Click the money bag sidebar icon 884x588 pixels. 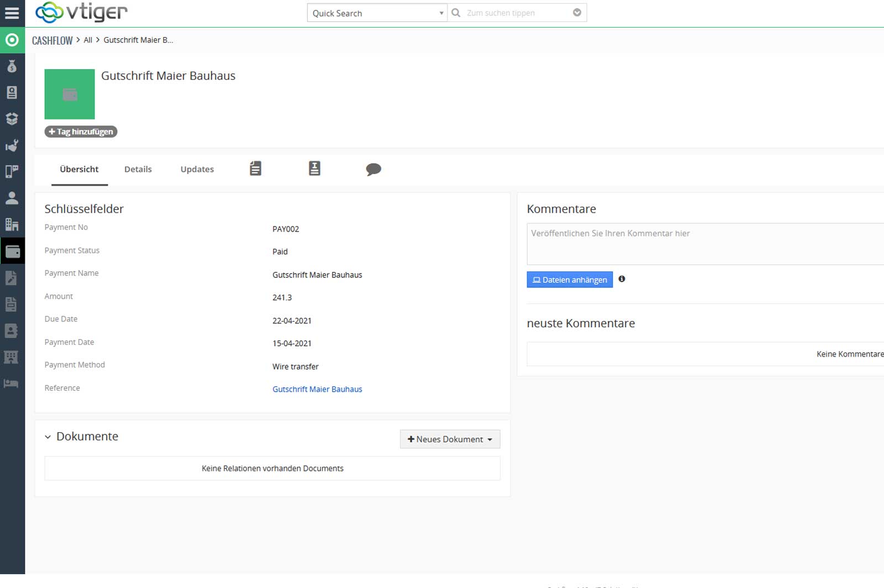click(12, 66)
